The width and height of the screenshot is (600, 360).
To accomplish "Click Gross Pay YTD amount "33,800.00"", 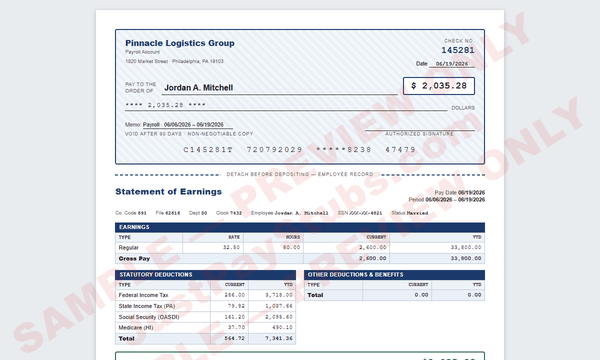I will 466,259.
